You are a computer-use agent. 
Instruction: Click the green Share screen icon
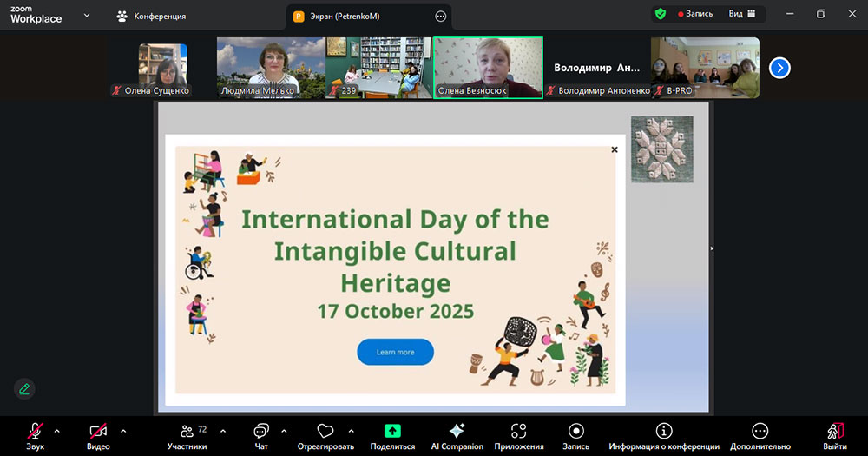click(392, 431)
